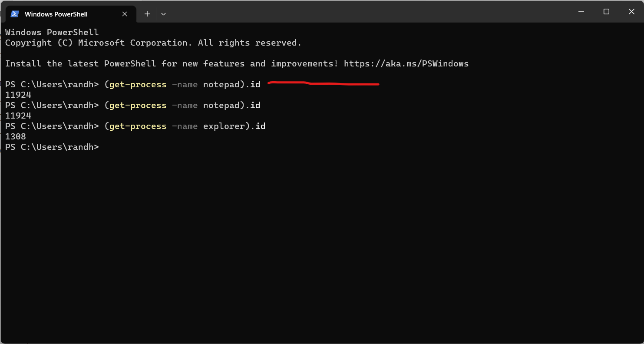Click the empty prompt line at the bottom
644x344 pixels.
coord(52,147)
